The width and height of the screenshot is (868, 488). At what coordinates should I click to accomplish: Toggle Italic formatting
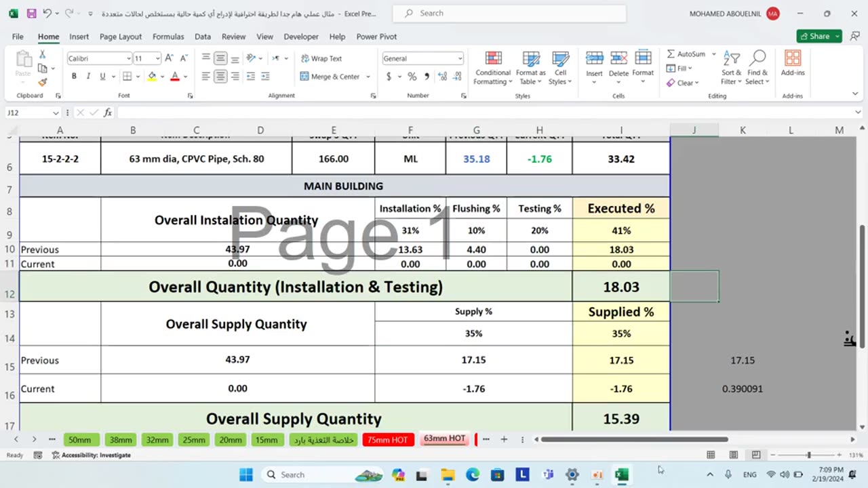pyautogui.click(x=89, y=77)
